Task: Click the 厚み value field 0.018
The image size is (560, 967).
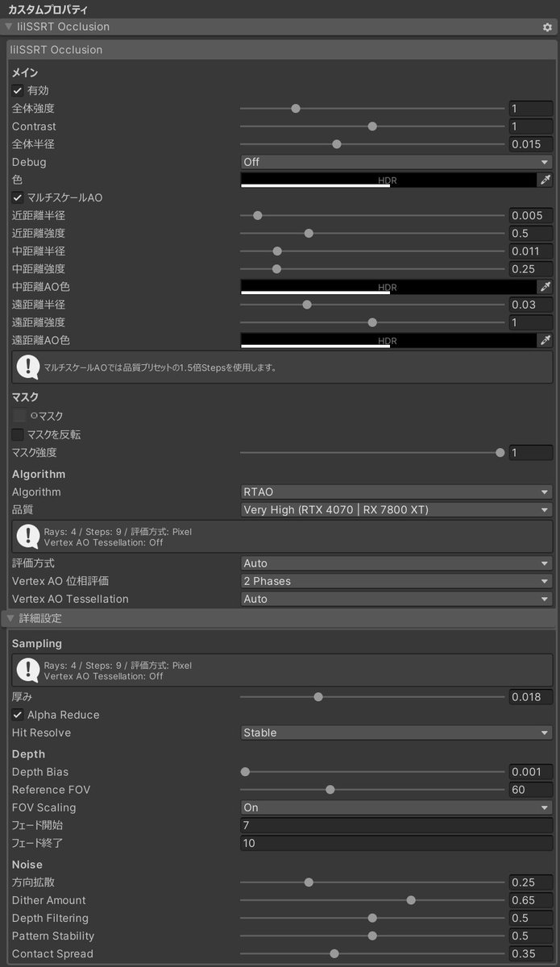Action: coord(531,697)
